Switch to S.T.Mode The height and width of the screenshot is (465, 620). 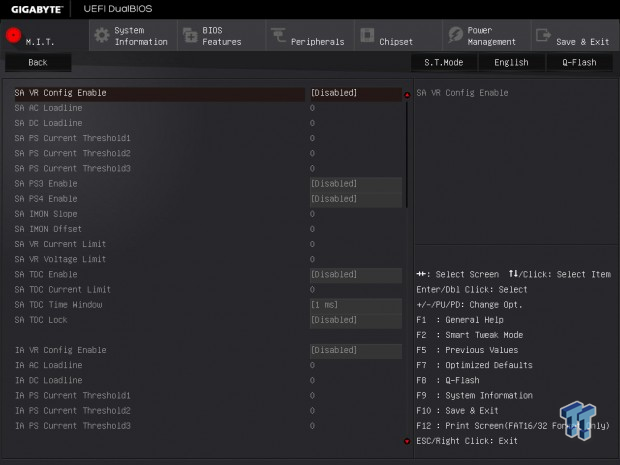444,62
